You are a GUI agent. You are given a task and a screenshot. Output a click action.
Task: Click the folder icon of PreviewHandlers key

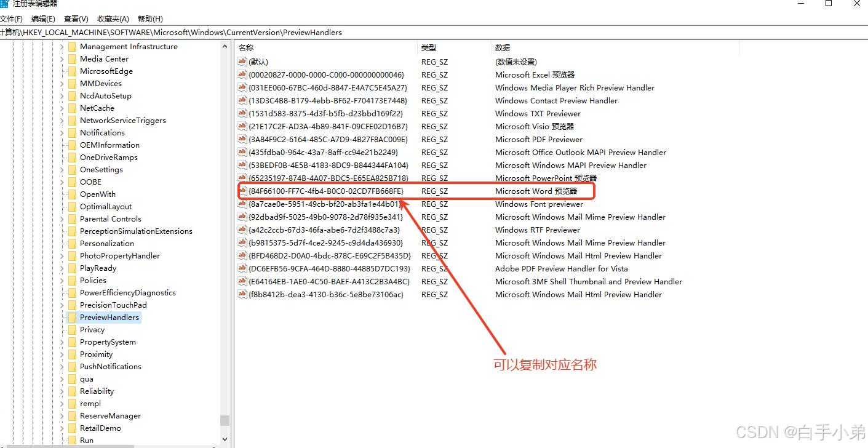tap(72, 317)
